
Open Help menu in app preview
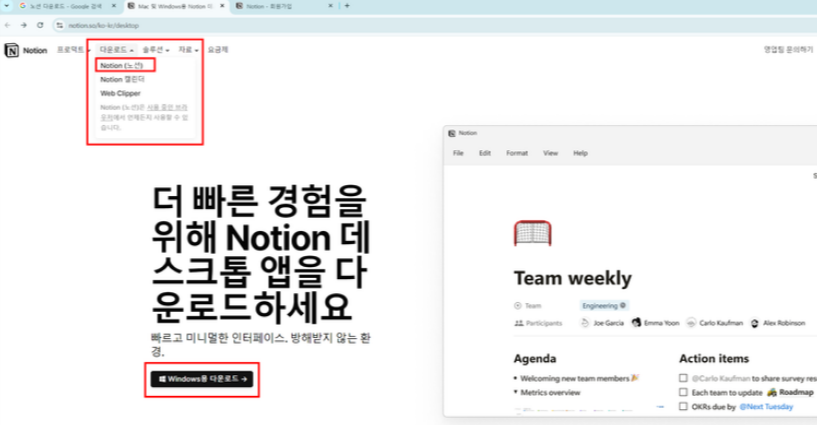[580, 153]
